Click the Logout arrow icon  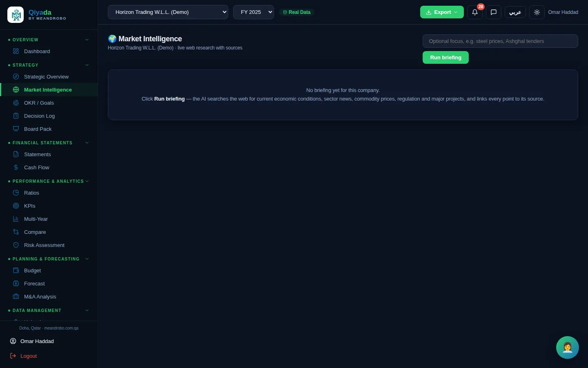tap(13, 356)
